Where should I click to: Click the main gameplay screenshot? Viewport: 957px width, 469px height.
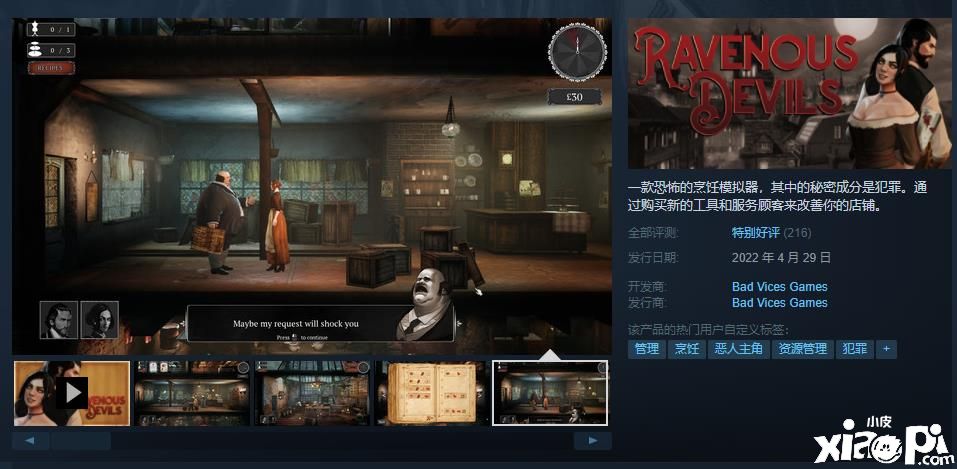point(312,186)
